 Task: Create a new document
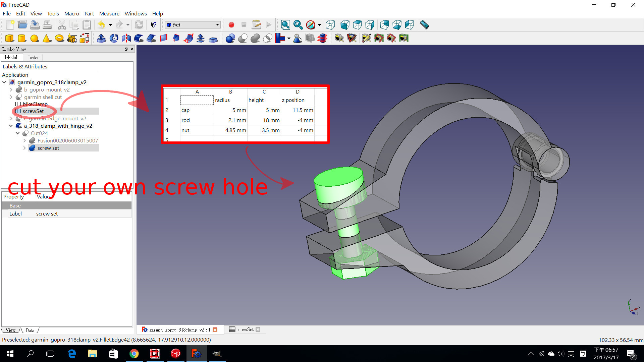click(10, 25)
